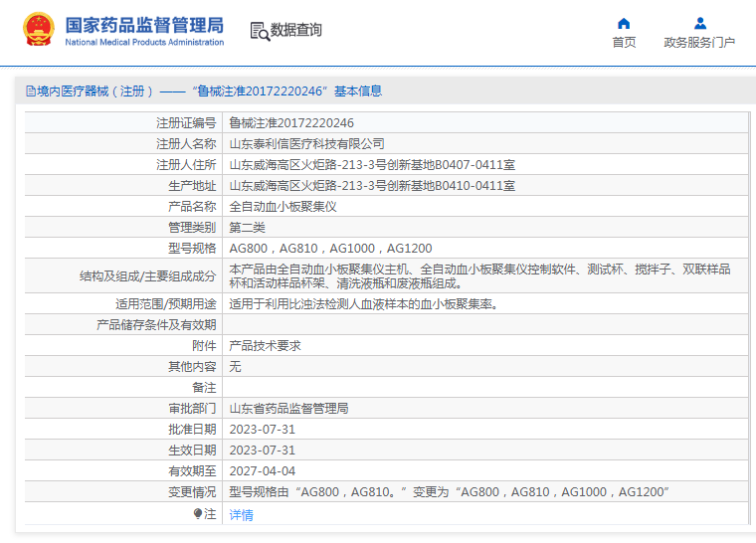The height and width of the screenshot is (543, 756).
Task: Click the 变更情况 row label
Action: [192, 492]
